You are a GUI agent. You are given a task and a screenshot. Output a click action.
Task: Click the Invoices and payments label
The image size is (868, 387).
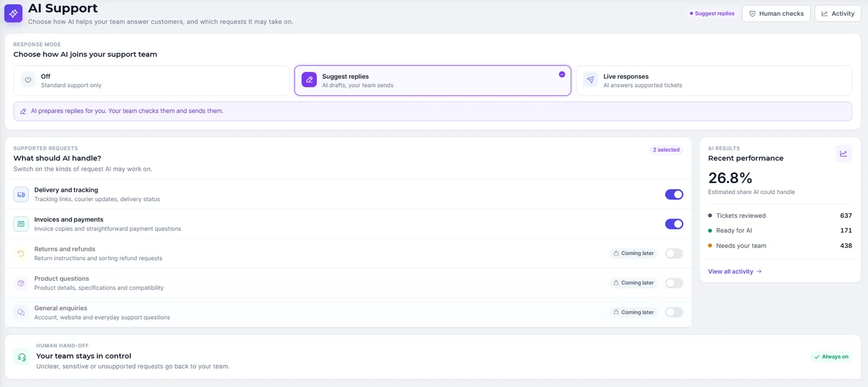[69, 220]
